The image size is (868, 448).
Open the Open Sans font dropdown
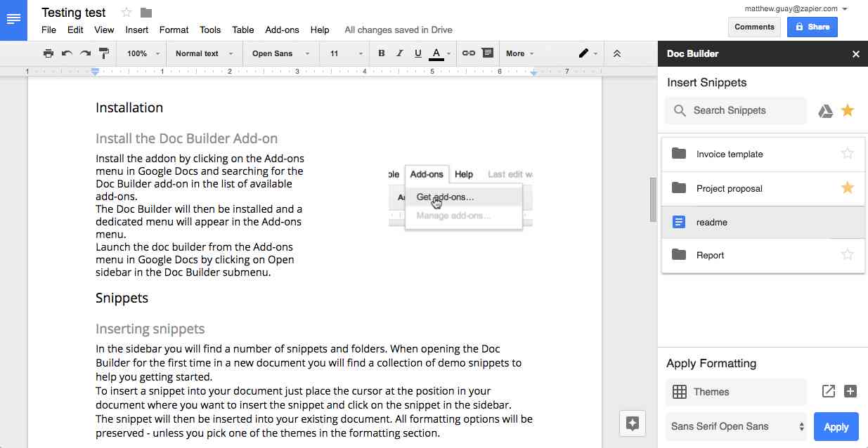pyautogui.click(x=280, y=53)
